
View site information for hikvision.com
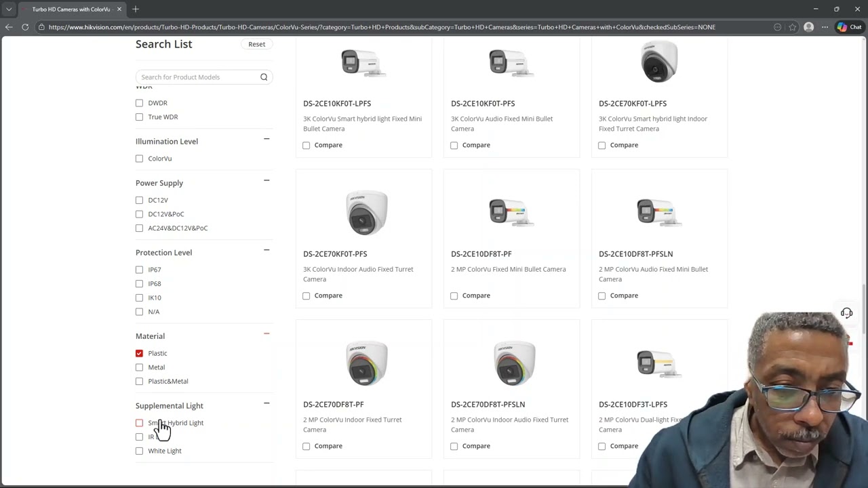pos(41,27)
